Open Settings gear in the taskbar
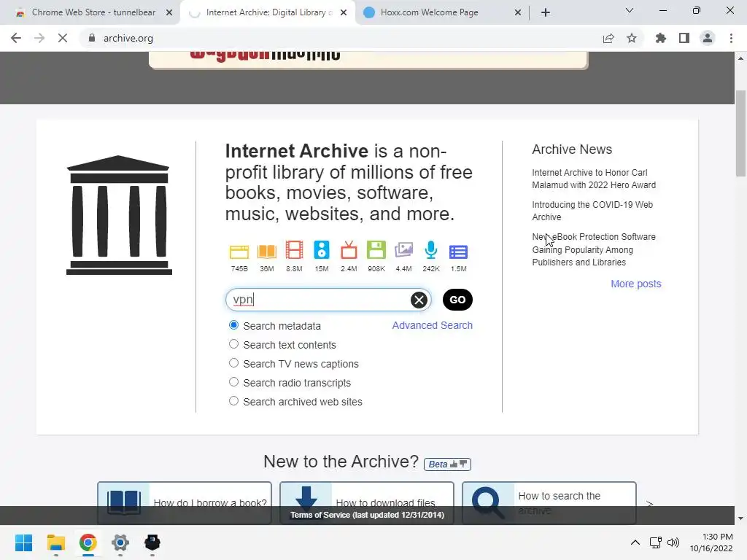This screenshot has width=747, height=560. 120,542
